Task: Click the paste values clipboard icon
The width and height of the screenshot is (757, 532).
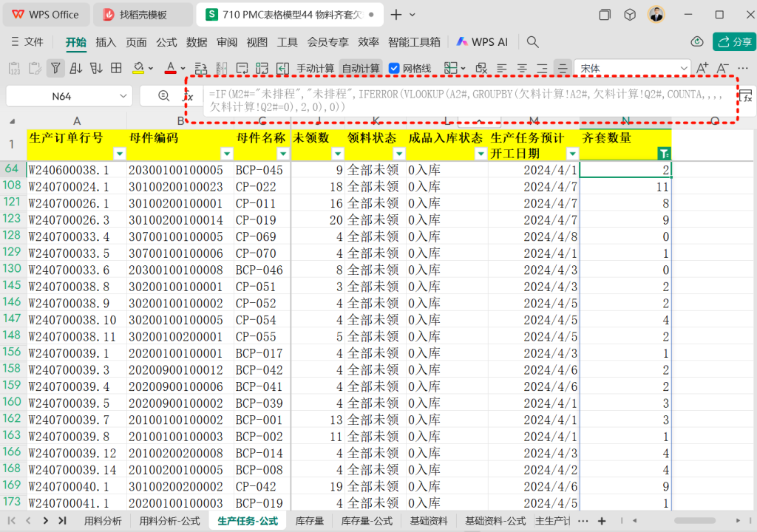Action: tap(14, 69)
